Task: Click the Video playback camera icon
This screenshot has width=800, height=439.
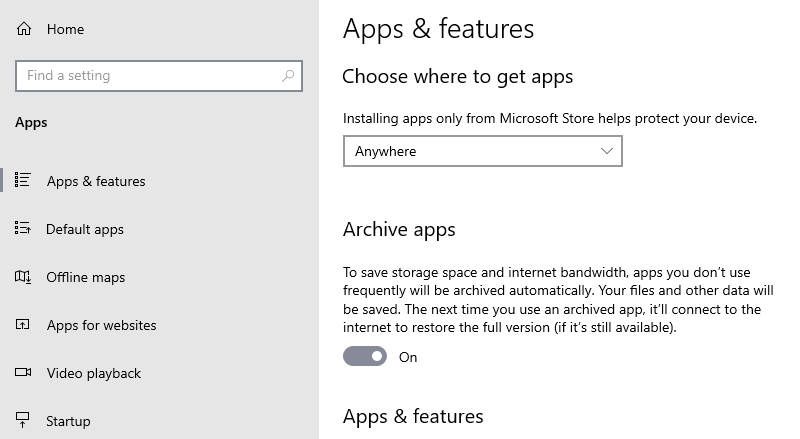Action: 23,372
